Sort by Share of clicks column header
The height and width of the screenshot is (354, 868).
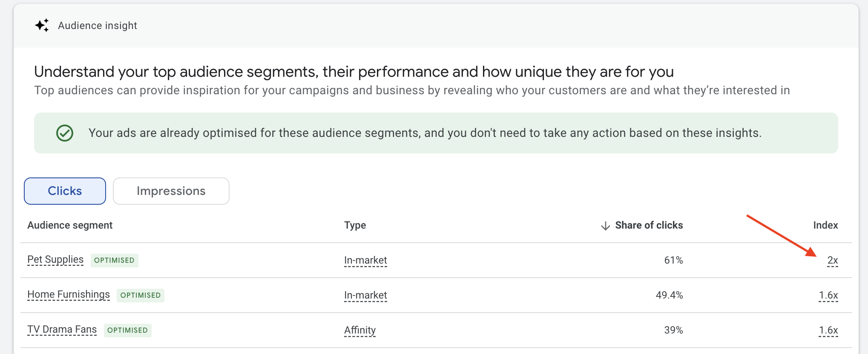pyautogui.click(x=649, y=225)
